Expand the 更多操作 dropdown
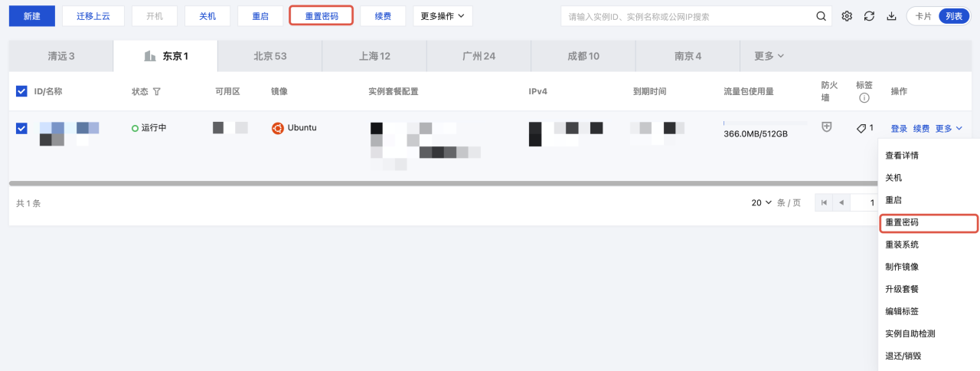This screenshot has width=980, height=371. pos(443,16)
